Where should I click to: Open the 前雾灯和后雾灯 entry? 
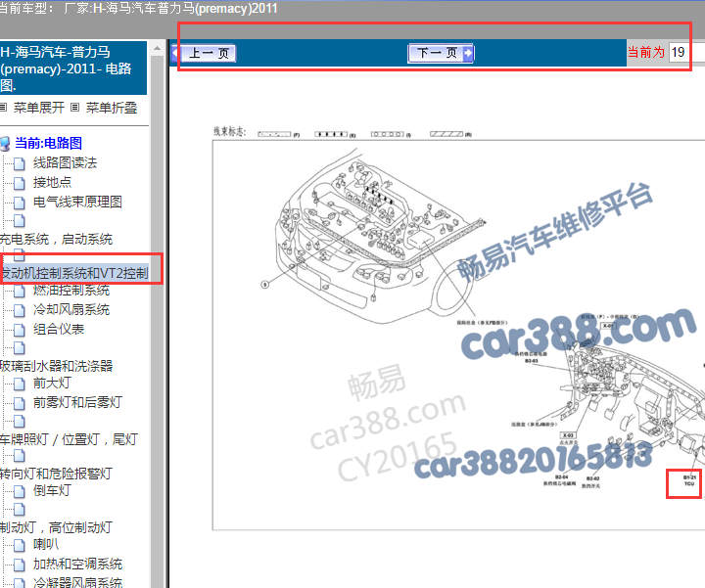click(77, 402)
